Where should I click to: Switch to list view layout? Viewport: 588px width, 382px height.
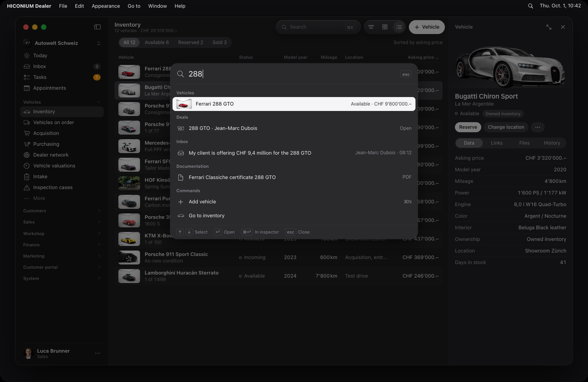(x=399, y=27)
